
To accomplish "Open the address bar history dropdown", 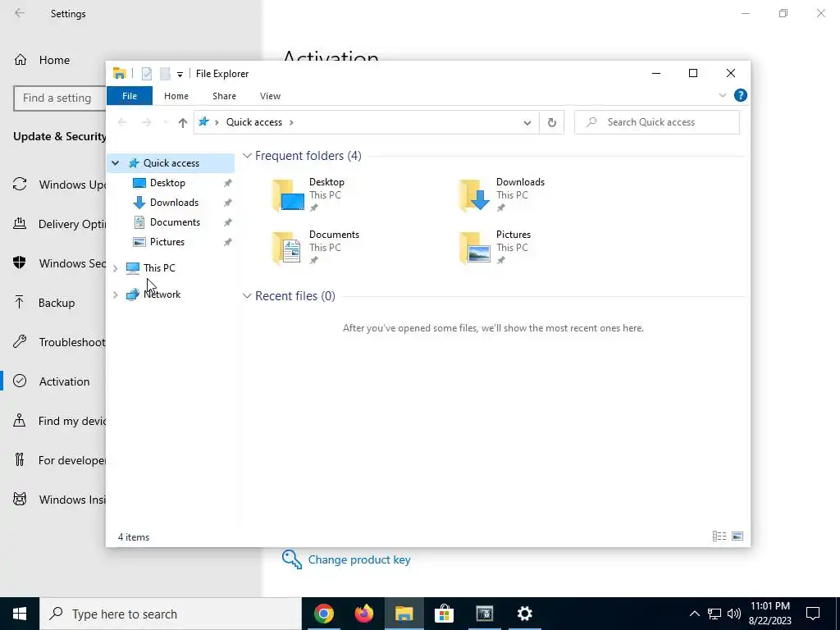I will 527,123.
